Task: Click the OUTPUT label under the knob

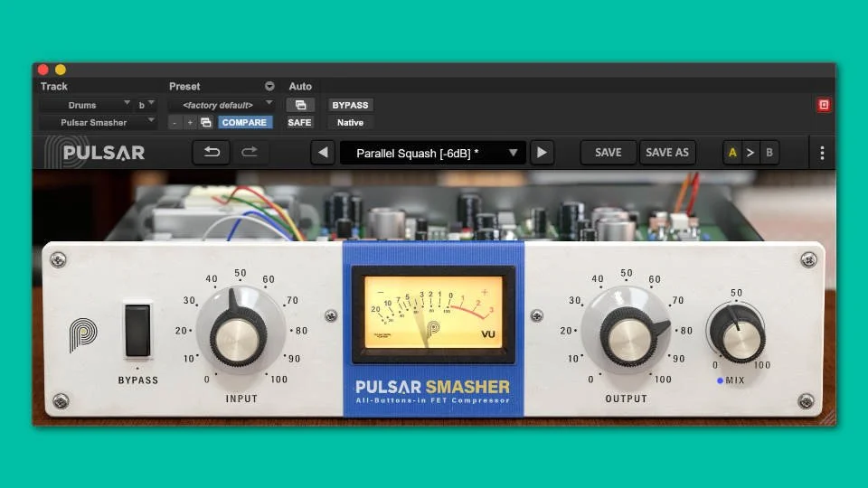Action: (626, 399)
